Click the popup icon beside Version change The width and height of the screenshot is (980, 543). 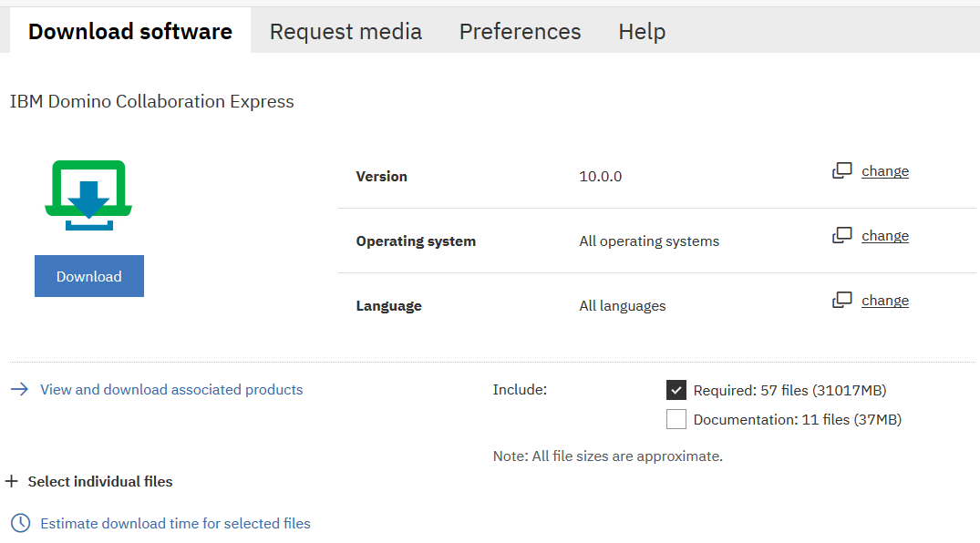[x=841, y=170]
